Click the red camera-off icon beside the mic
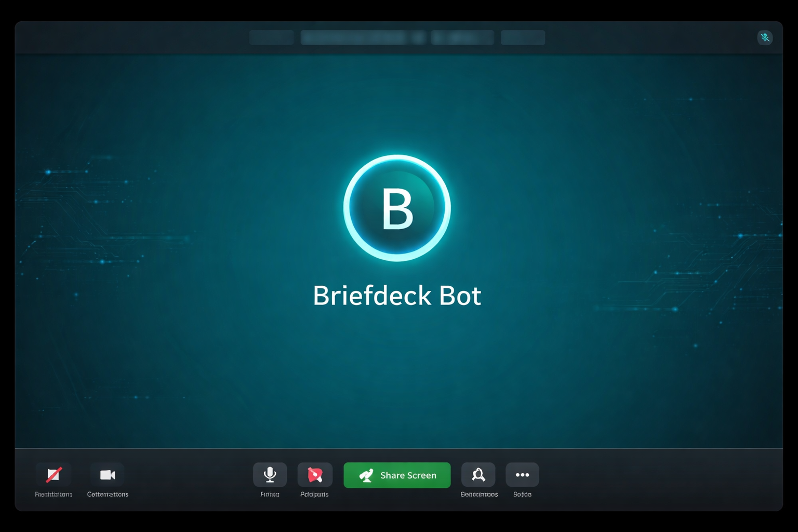Viewport: 798px width, 532px height. pos(314,474)
